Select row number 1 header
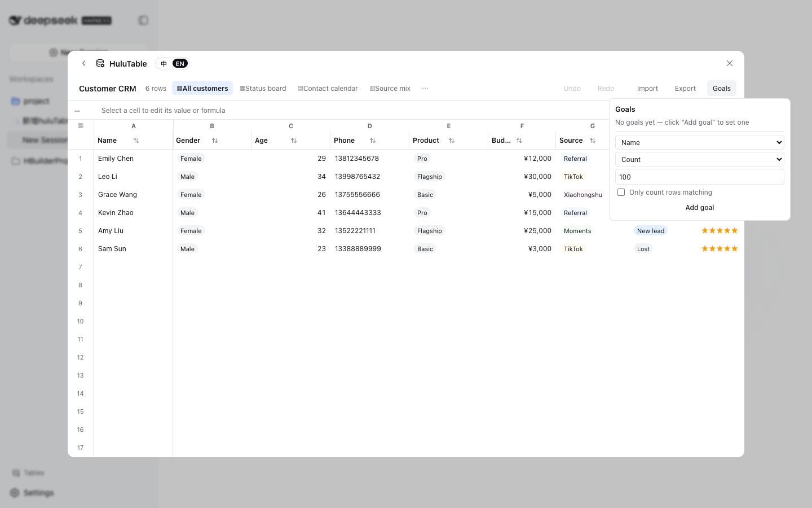Screen dimensions: 812x508 (x=81, y=159)
